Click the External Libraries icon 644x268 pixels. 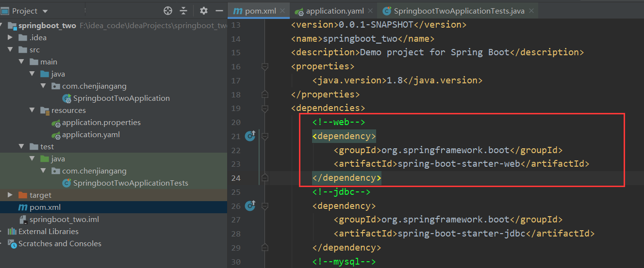[12, 232]
